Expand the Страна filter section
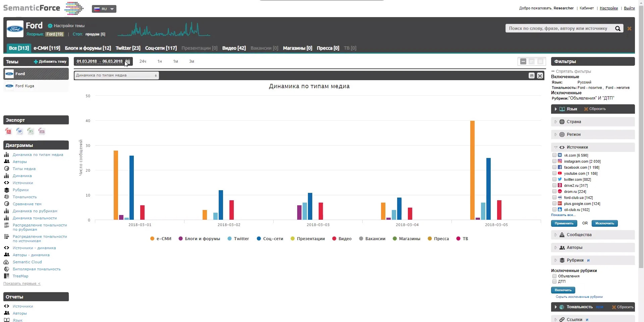 coord(574,122)
